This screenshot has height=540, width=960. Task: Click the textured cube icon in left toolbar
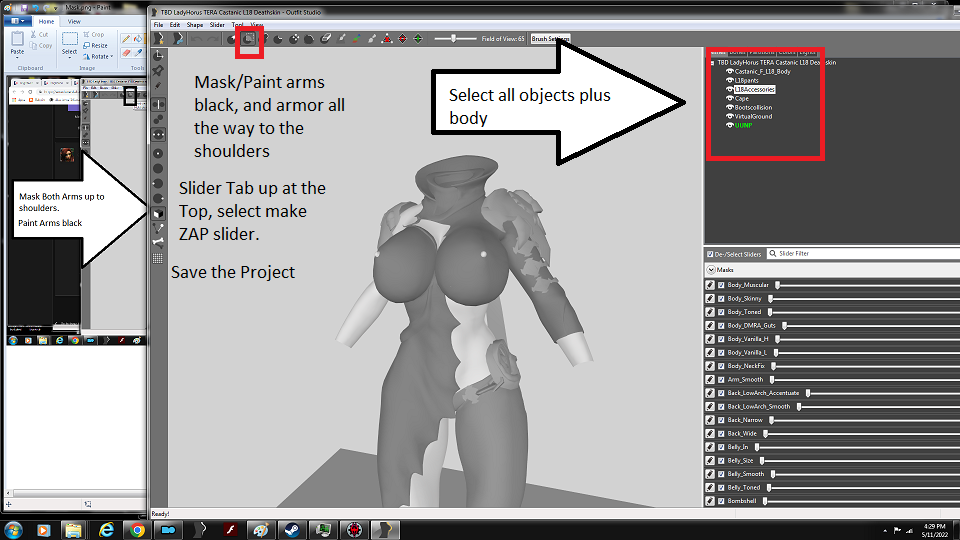(158, 213)
